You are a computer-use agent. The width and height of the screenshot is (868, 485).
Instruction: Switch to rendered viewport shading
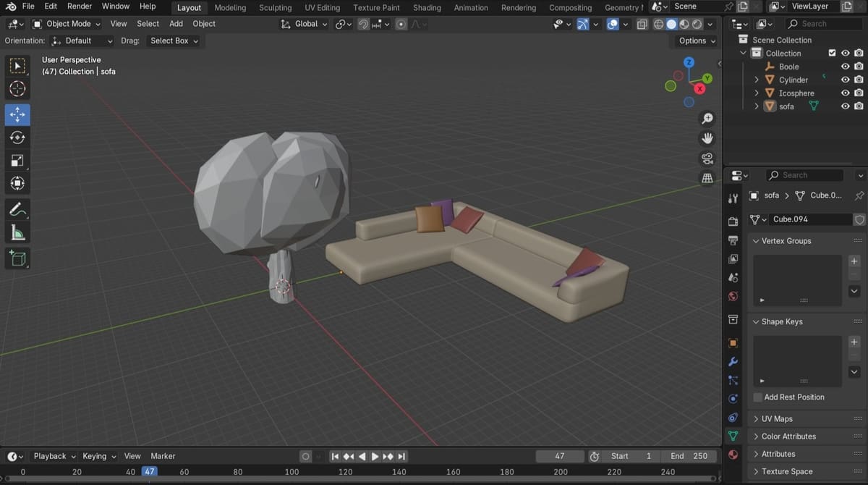point(697,24)
